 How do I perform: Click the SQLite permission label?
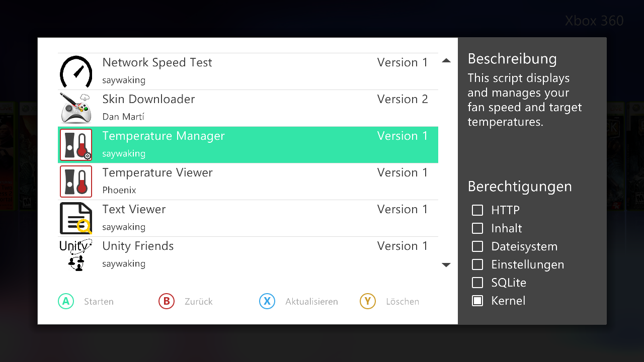coord(509,283)
